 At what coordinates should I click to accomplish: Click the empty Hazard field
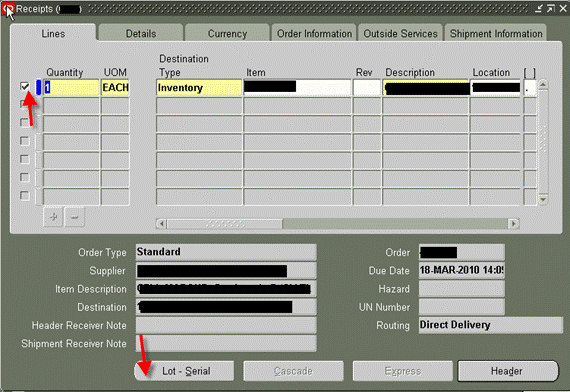coord(461,288)
